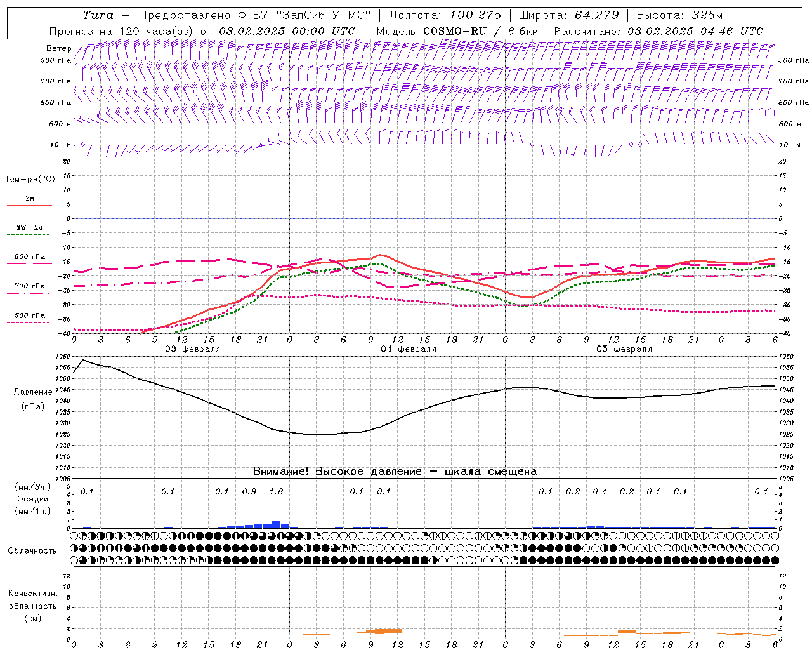Click the station name "Tura" in header
812x650 pixels.
point(98,15)
